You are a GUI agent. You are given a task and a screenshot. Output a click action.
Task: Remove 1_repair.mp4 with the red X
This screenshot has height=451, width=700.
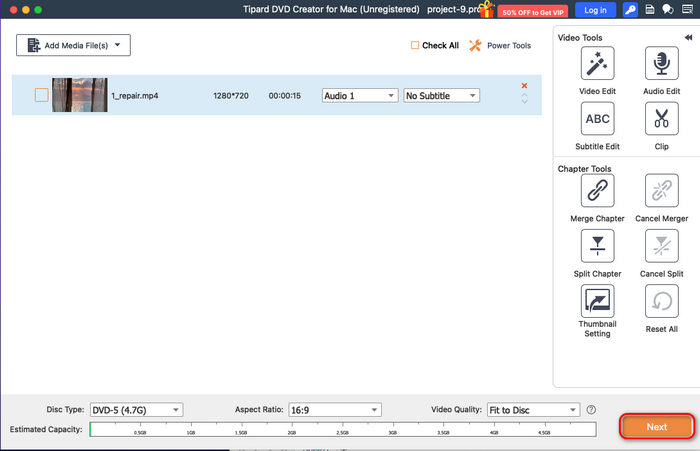[525, 85]
